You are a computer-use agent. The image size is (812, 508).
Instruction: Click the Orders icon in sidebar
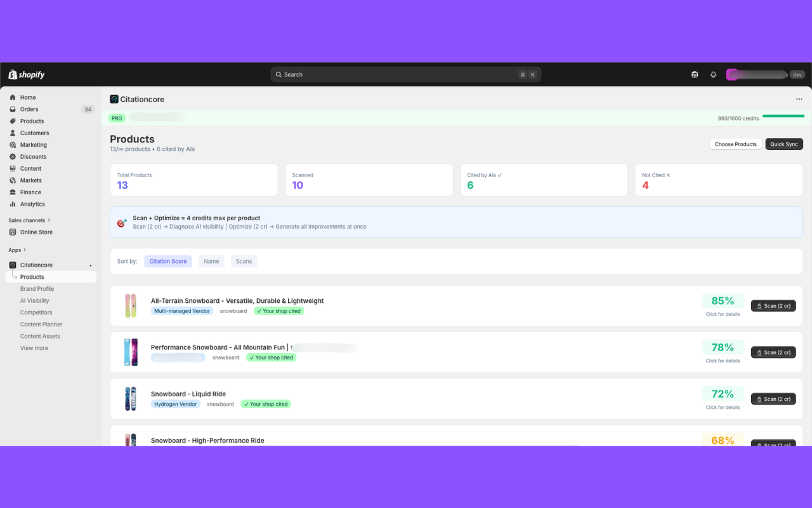pyautogui.click(x=13, y=109)
